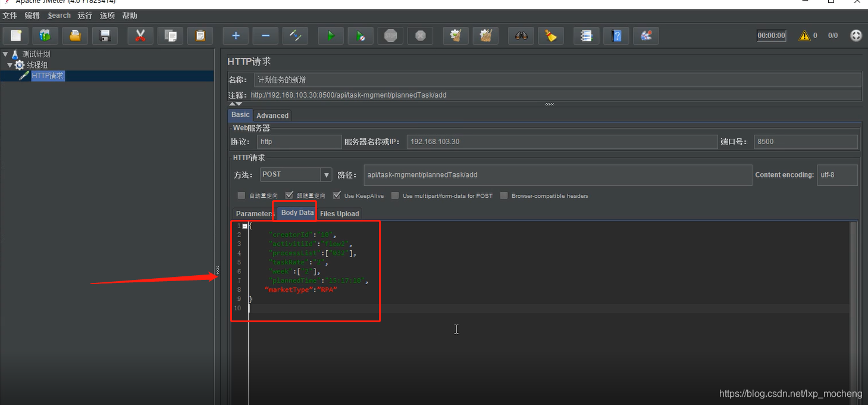Image resolution: width=868 pixels, height=405 pixels.
Task: Open the 文件 menu
Action: [x=10, y=15]
